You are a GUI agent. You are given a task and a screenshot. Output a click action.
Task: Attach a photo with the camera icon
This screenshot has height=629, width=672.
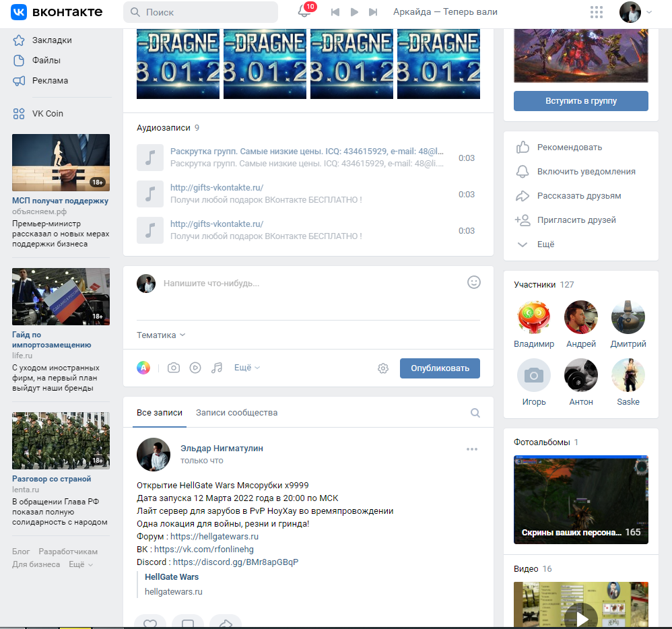[x=174, y=368]
